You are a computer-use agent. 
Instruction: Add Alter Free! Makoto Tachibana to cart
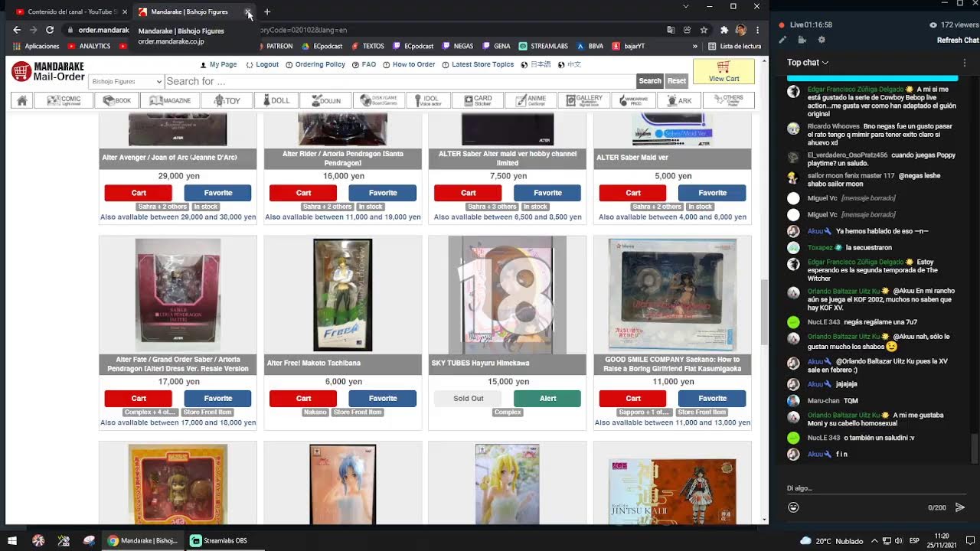303,398
